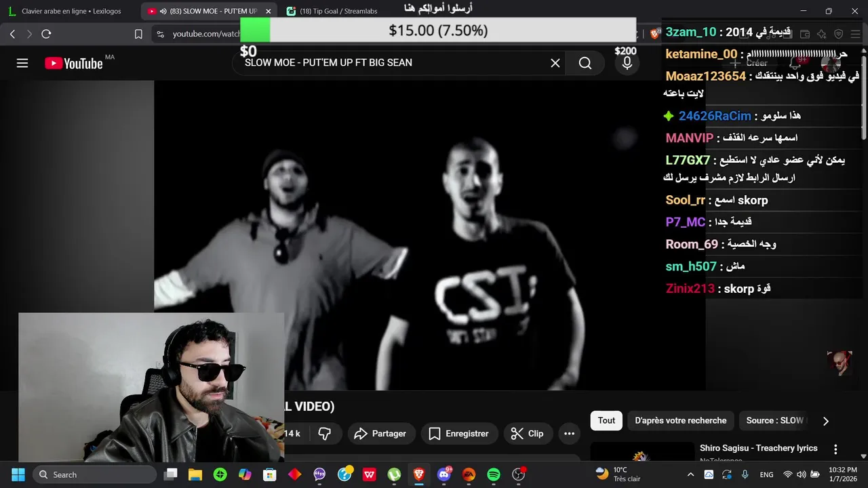Create a clip with the Clip button
The image size is (868, 488).
pyautogui.click(x=528, y=434)
